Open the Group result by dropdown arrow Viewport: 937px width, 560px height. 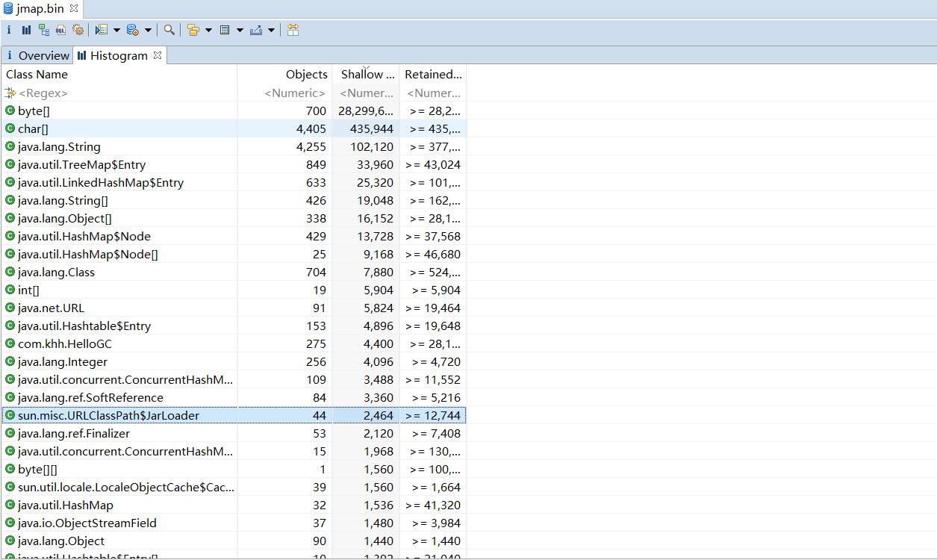[208, 30]
